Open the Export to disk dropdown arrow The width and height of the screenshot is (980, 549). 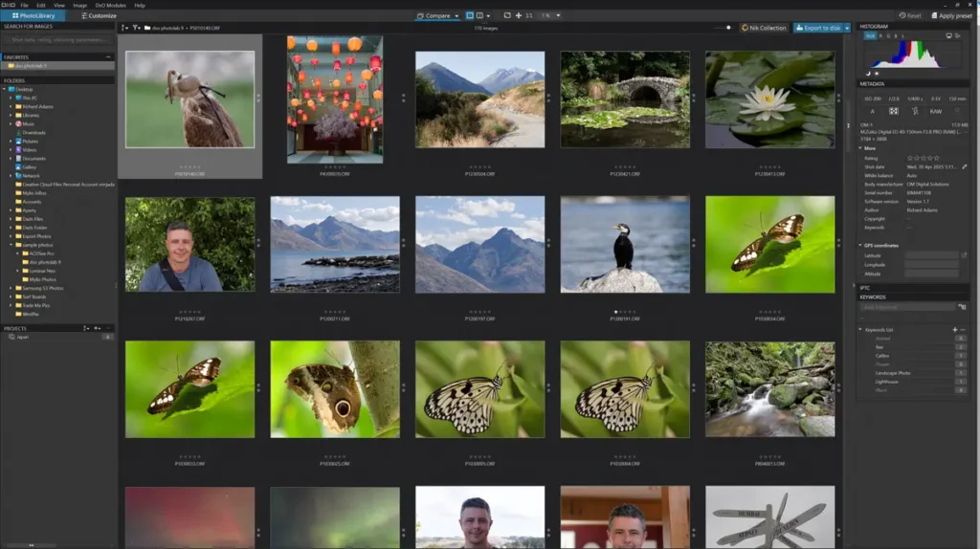pos(847,28)
